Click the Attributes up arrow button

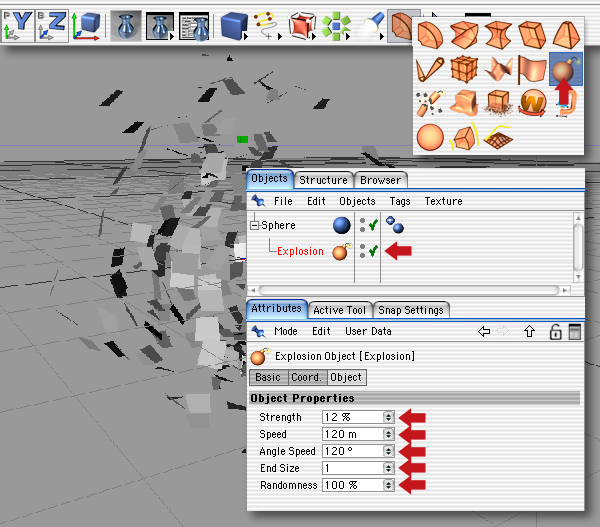pyautogui.click(x=529, y=331)
